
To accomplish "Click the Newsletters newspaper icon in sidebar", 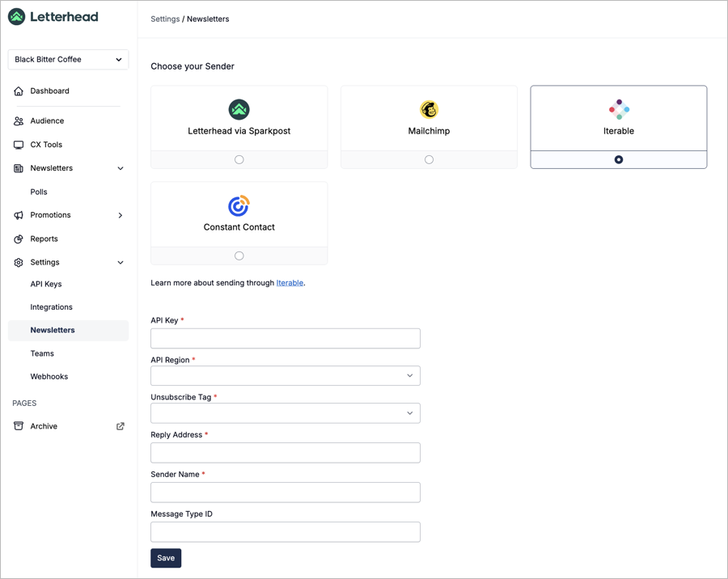I will click(x=19, y=168).
